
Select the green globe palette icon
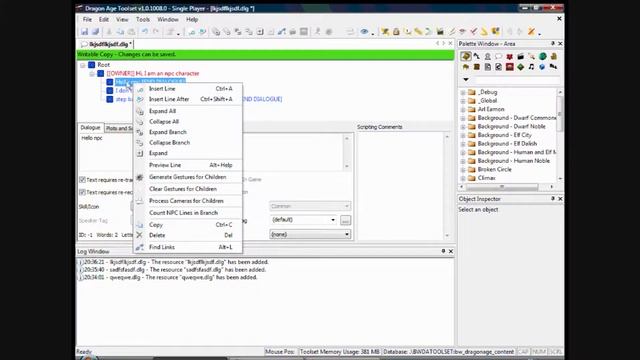[542, 56]
